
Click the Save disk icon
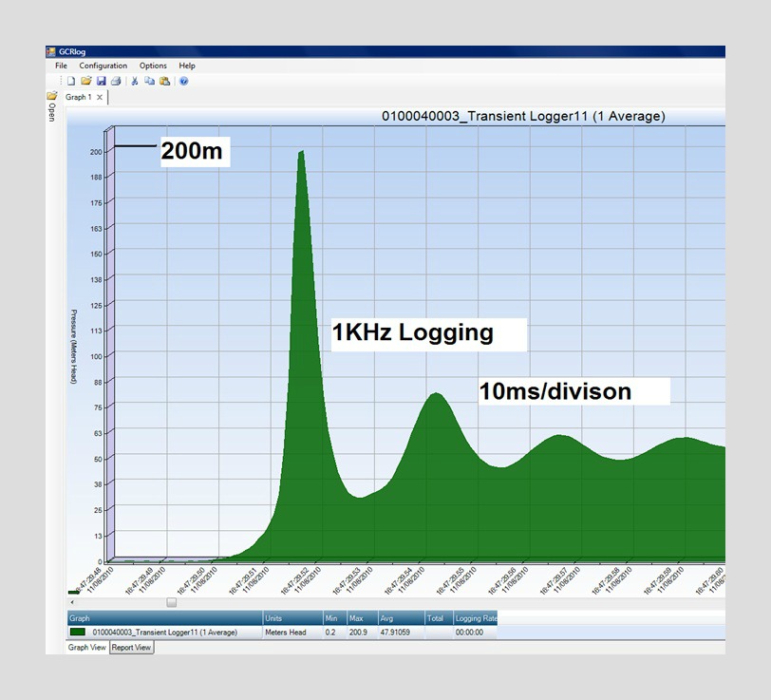(102, 82)
